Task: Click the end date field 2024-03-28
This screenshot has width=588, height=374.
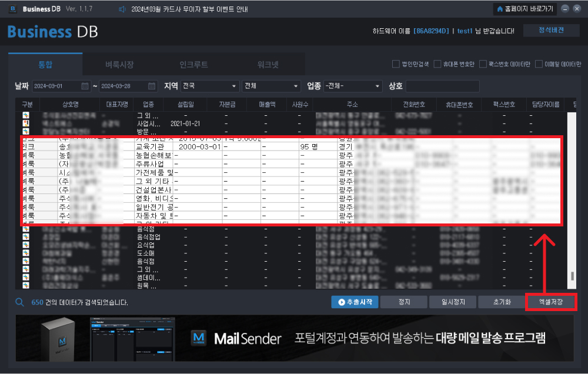Action: pyautogui.click(x=128, y=86)
